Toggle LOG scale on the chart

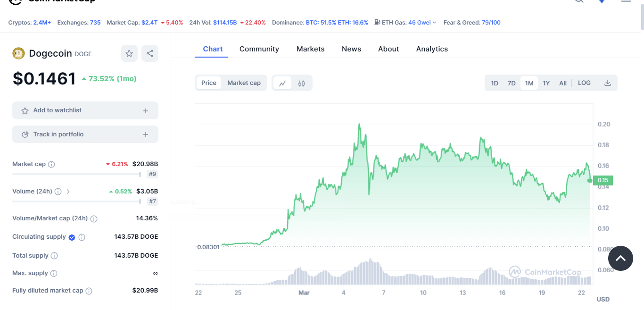[584, 83]
